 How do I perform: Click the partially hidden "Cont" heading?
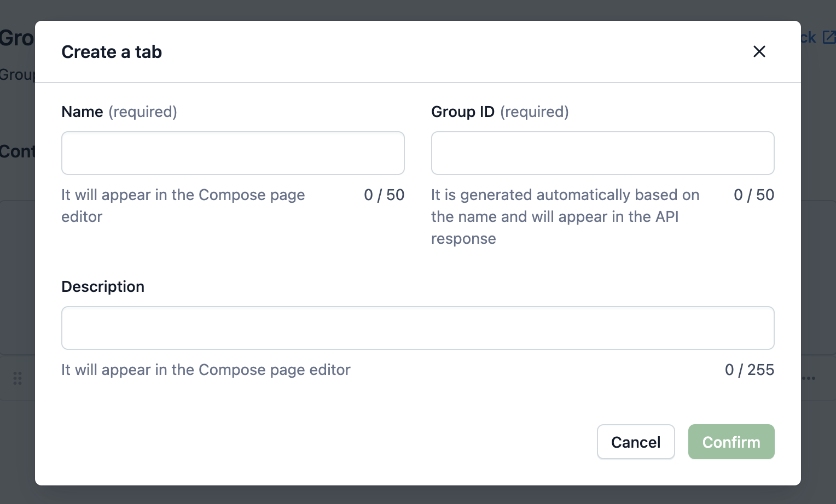click(x=18, y=151)
